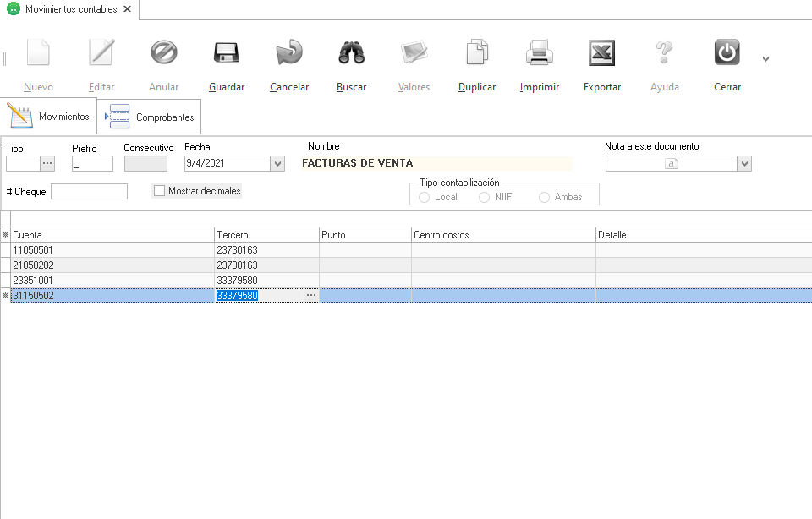Close the Movimientos contables document tab
Viewport: 812px width, 519px height.
[127, 9]
